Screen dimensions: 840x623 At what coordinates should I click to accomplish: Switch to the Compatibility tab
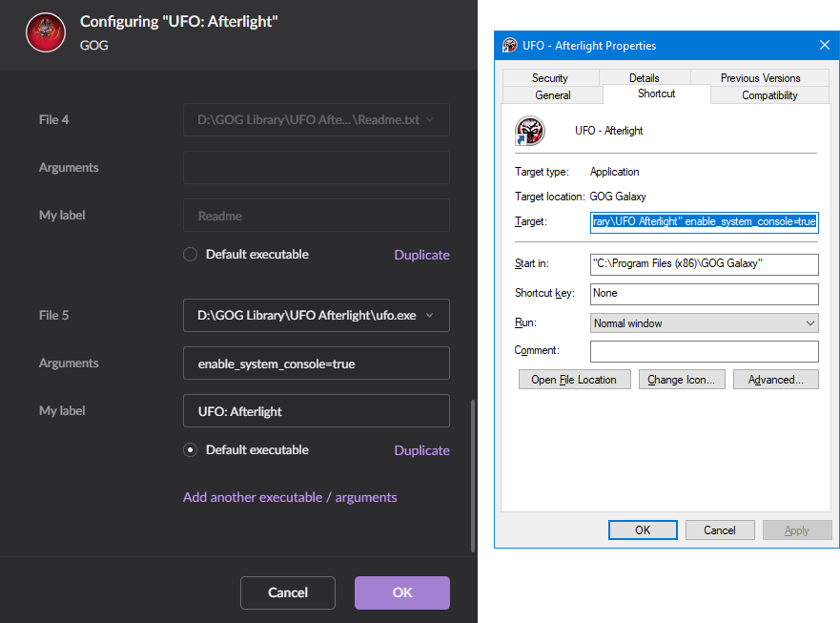769,94
